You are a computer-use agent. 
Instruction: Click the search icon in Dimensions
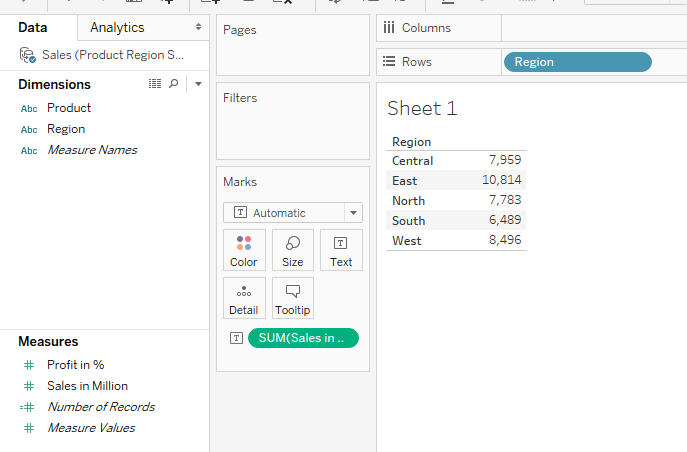pos(174,84)
